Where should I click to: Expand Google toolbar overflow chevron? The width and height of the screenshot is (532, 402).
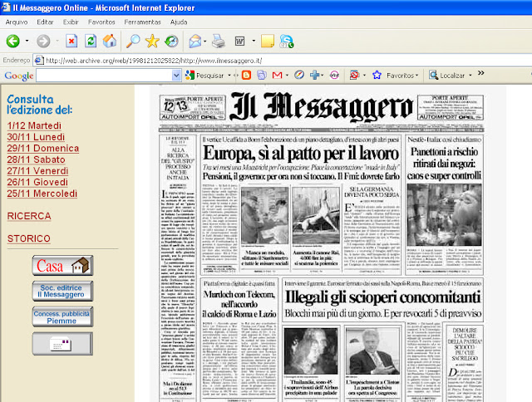click(480, 73)
